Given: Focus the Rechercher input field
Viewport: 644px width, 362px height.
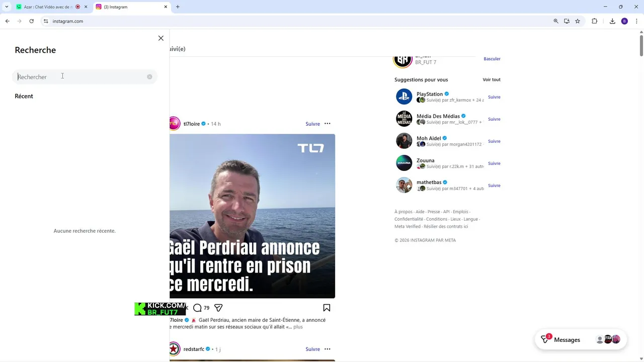Looking at the screenshot, I should point(85,77).
